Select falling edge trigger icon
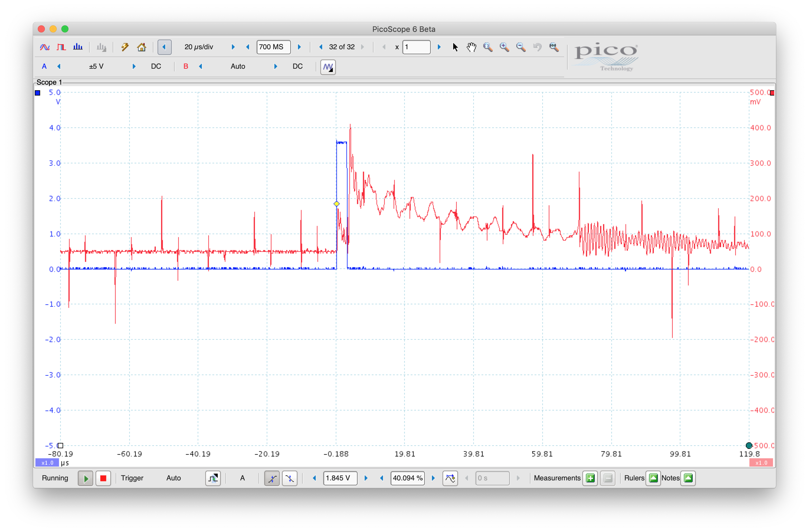 290,478
